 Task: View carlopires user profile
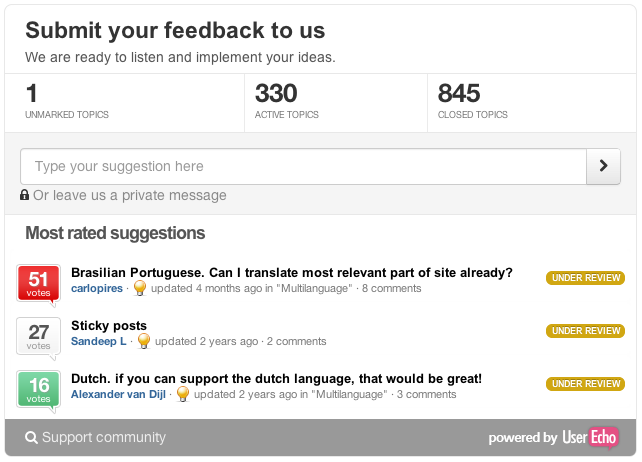click(x=97, y=288)
